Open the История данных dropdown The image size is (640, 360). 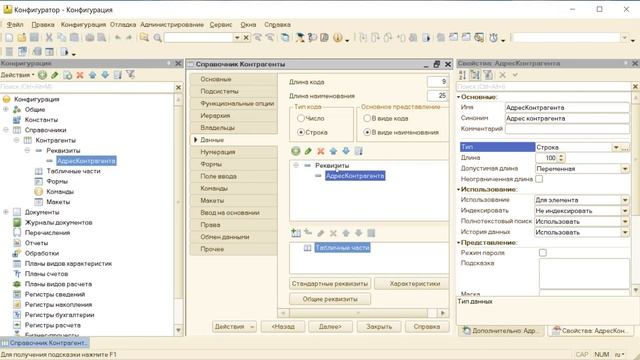tap(625, 232)
